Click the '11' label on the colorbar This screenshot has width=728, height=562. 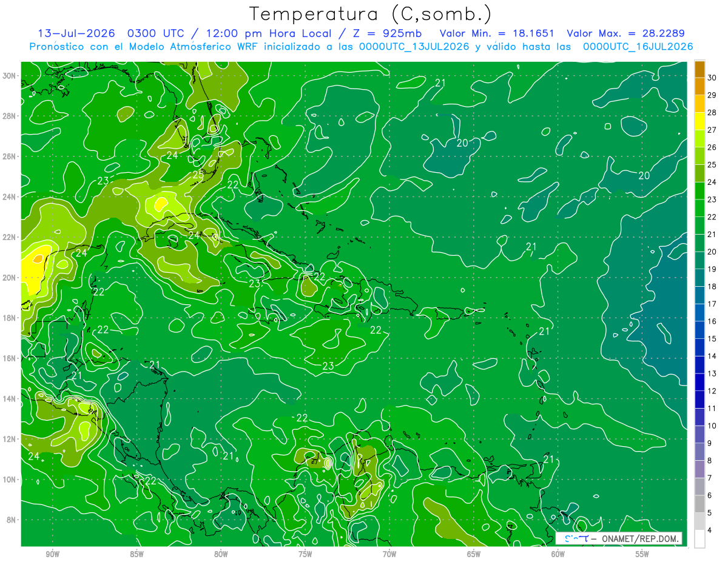click(x=712, y=409)
